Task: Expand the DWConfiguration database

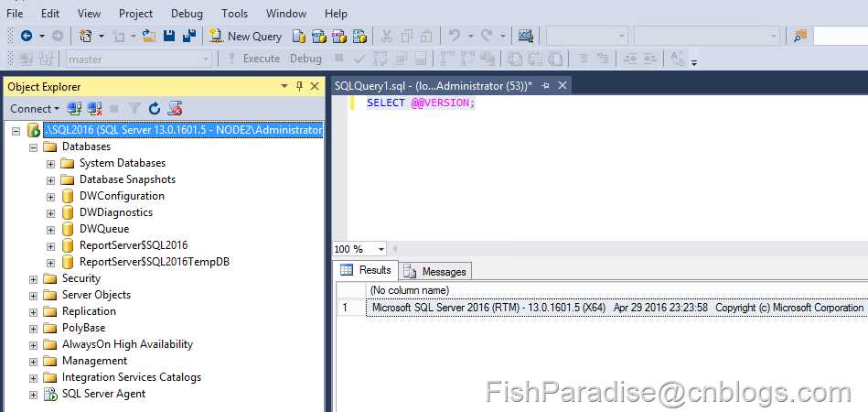Action: point(50,197)
